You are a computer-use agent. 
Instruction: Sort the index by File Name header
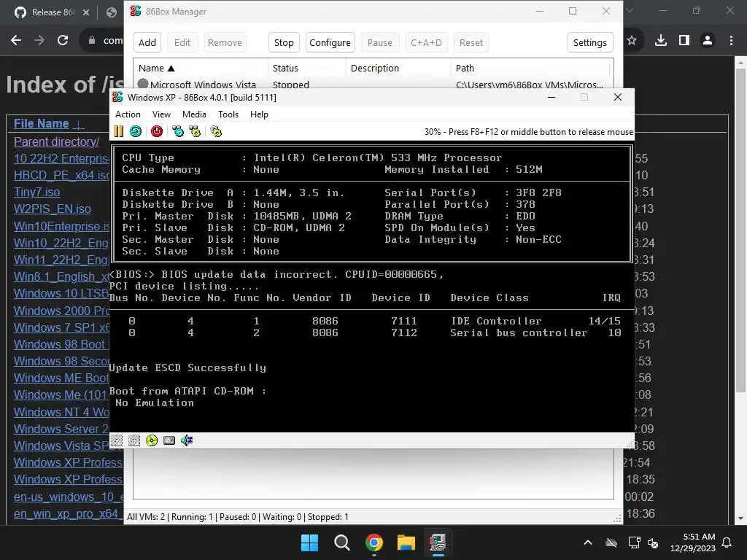pyautogui.click(x=41, y=123)
